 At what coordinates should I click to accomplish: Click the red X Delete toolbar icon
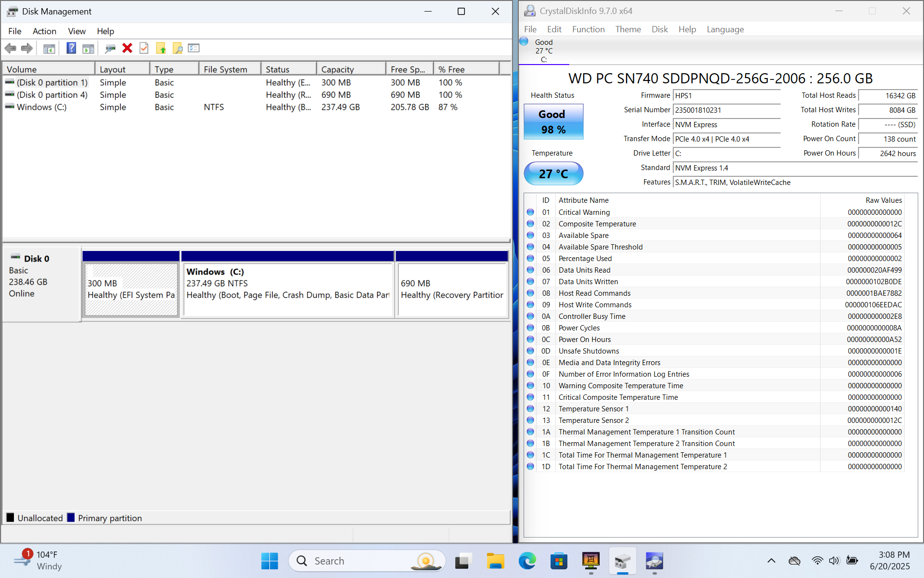[x=127, y=48]
